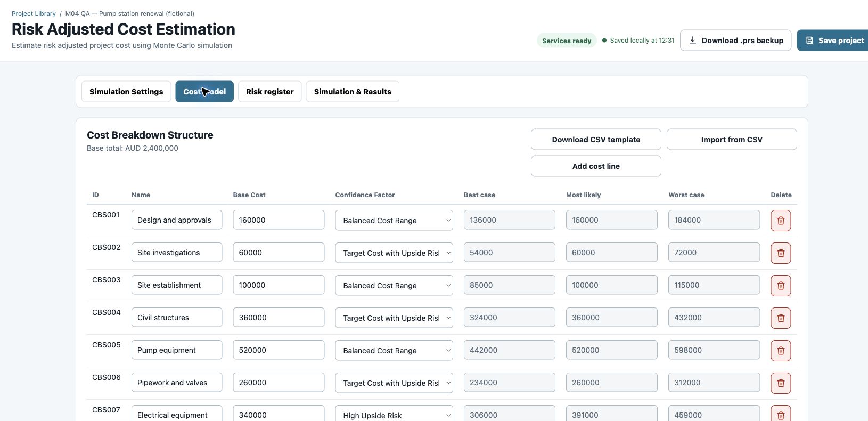
Task: Click the 'Saved locally at 12:31' status
Action: pyautogui.click(x=638, y=41)
